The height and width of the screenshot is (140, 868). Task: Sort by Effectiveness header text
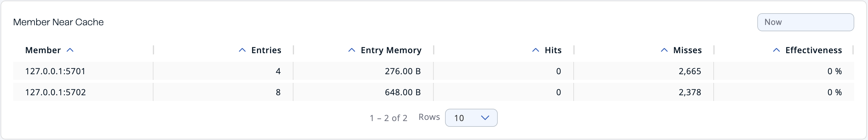pos(813,50)
